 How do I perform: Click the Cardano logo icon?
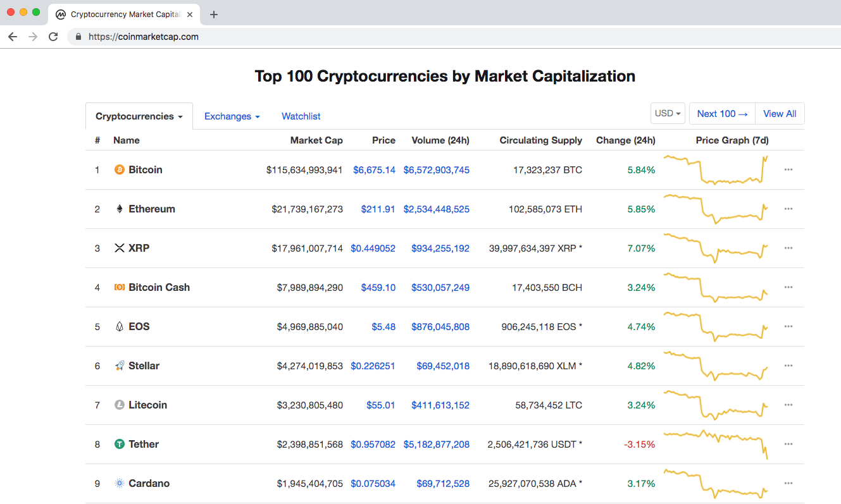(120, 483)
